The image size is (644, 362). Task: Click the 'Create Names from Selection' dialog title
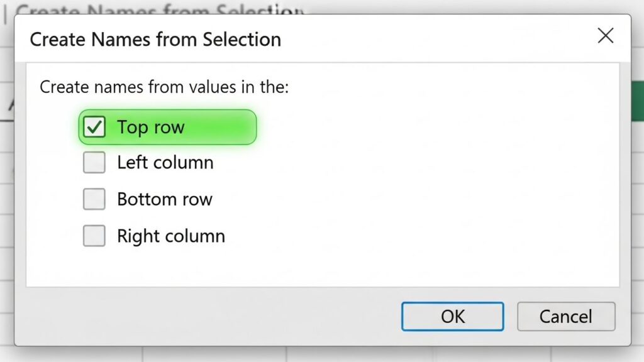[x=155, y=40]
